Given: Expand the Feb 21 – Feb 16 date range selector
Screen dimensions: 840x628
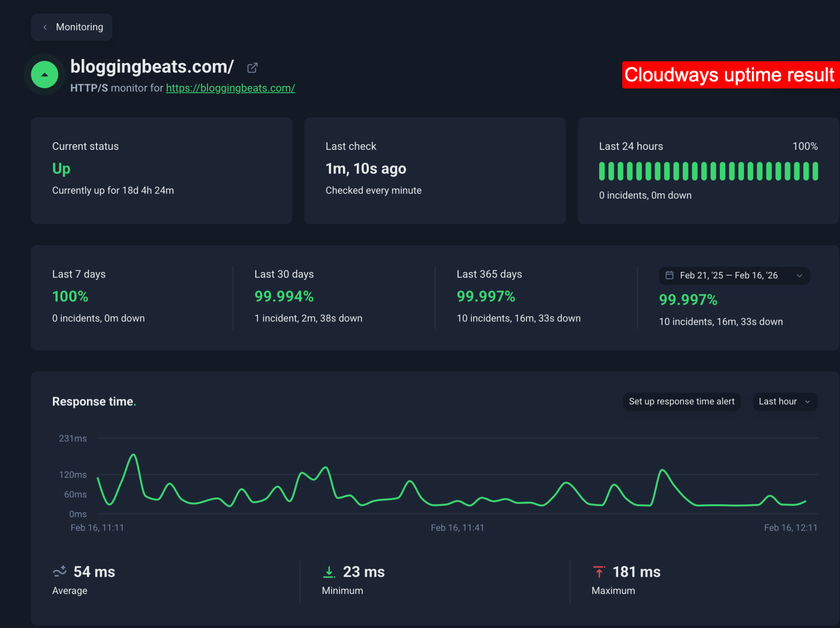Looking at the screenshot, I should [734, 275].
